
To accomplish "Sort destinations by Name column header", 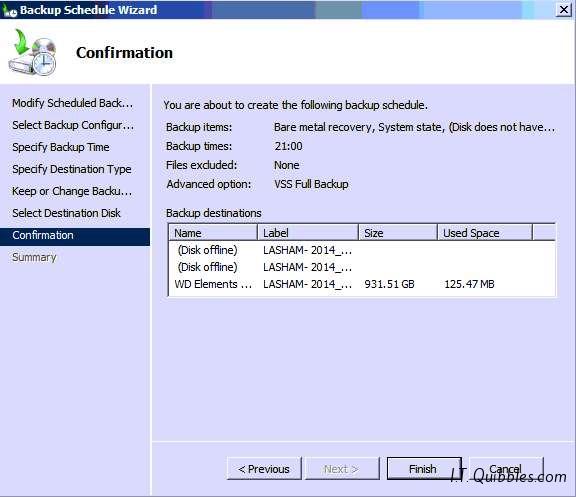I will click(x=213, y=233).
